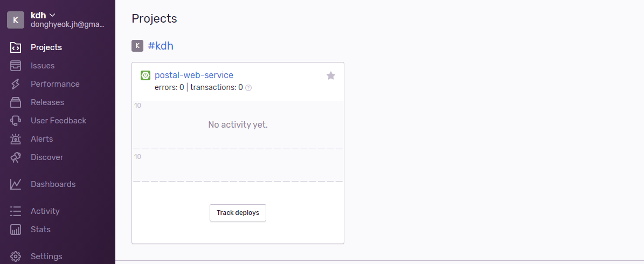Expand the kdh organization dropdown chevron
This screenshot has height=264, width=644.
52,16
